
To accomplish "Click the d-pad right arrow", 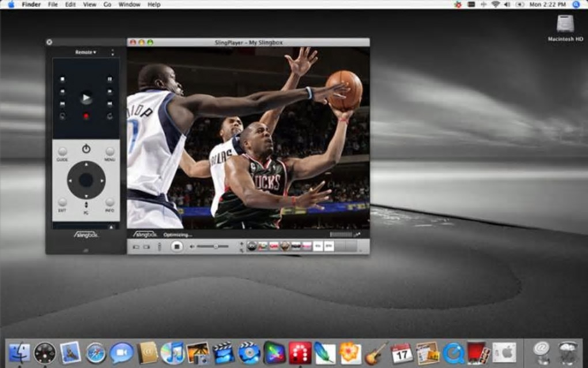I will (102, 181).
